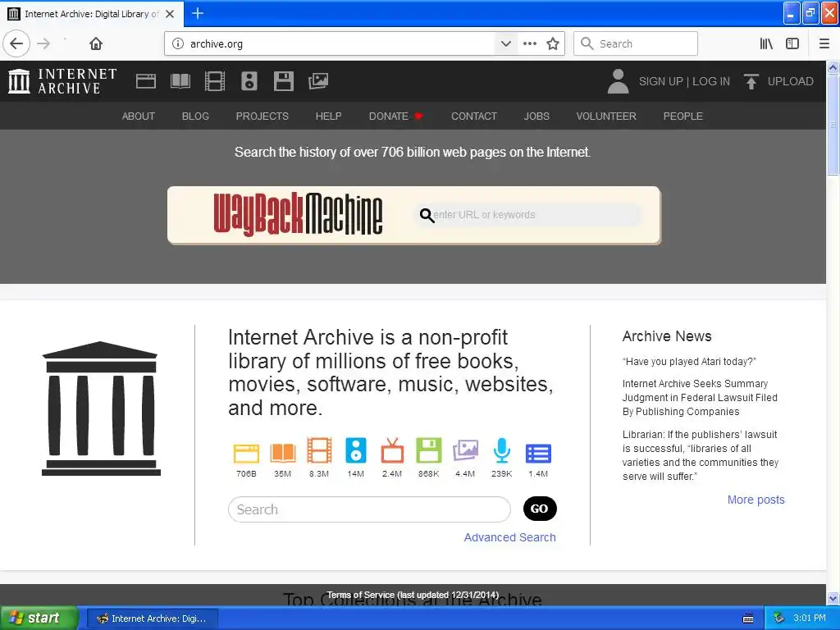Go back with the browser back arrow
Screen dimensions: 840x630
pos(16,43)
